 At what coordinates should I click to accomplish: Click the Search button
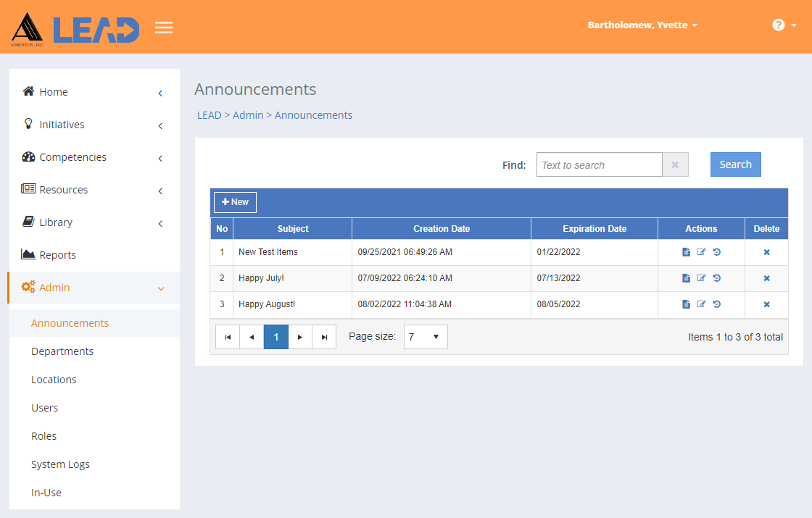tap(735, 164)
